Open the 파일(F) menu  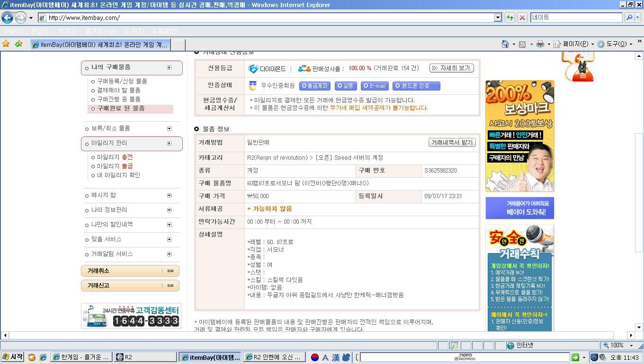pos(13,31)
